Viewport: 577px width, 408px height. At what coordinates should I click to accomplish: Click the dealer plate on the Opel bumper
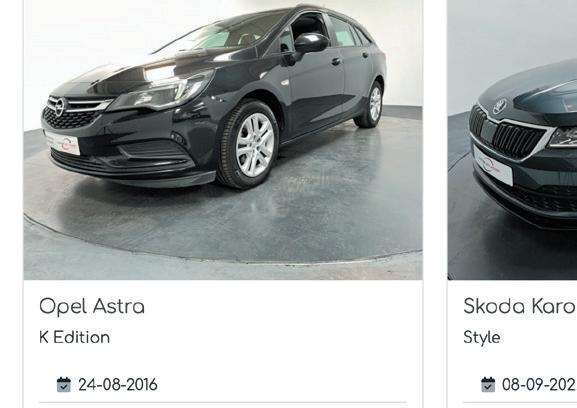pyautogui.click(x=62, y=142)
